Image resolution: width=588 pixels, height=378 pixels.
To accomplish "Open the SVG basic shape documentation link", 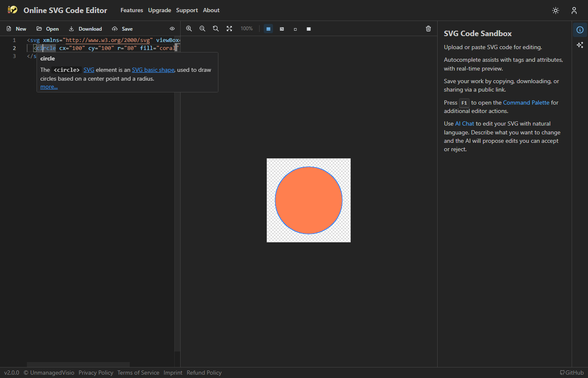I will pos(153,70).
